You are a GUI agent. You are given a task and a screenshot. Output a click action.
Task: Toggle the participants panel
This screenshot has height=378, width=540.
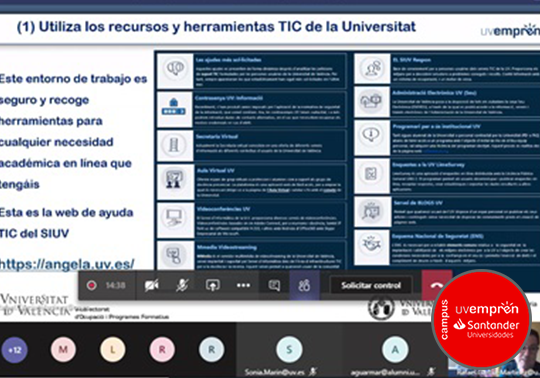click(x=304, y=285)
